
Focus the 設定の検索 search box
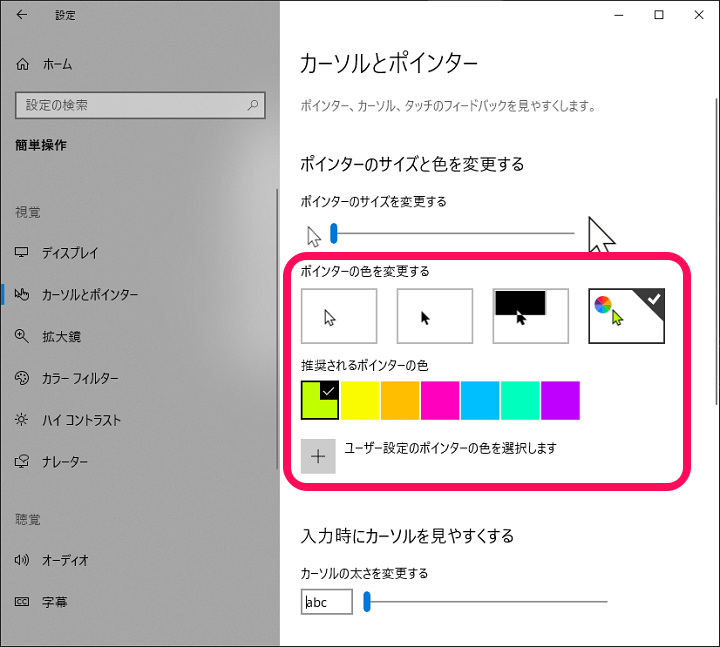(x=140, y=105)
